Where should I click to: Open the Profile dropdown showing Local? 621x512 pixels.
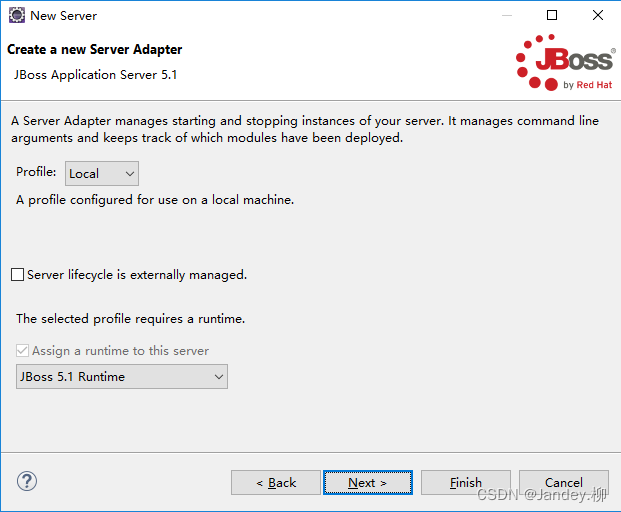pyautogui.click(x=102, y=173)
